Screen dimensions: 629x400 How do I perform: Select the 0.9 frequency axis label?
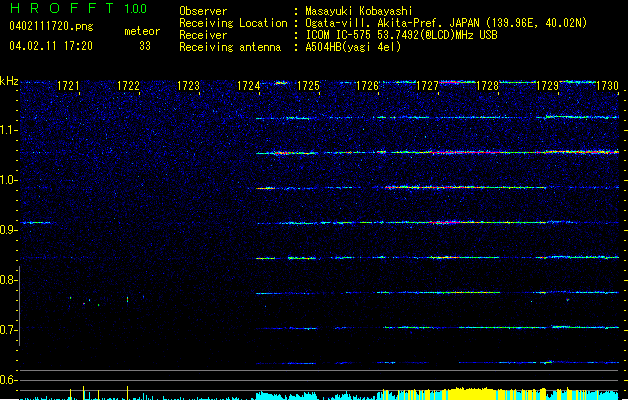(x=9, y=230)
